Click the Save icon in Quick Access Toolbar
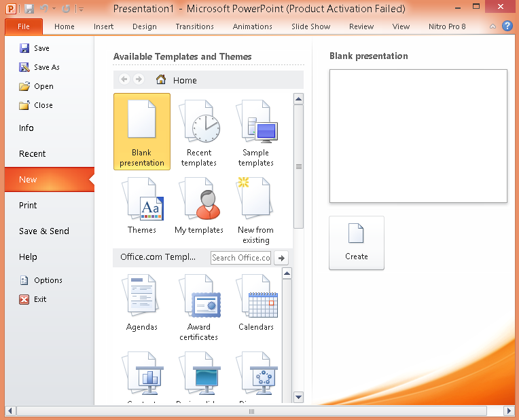The height and width of the screenshot is (420, 519). tap(29, 9)
